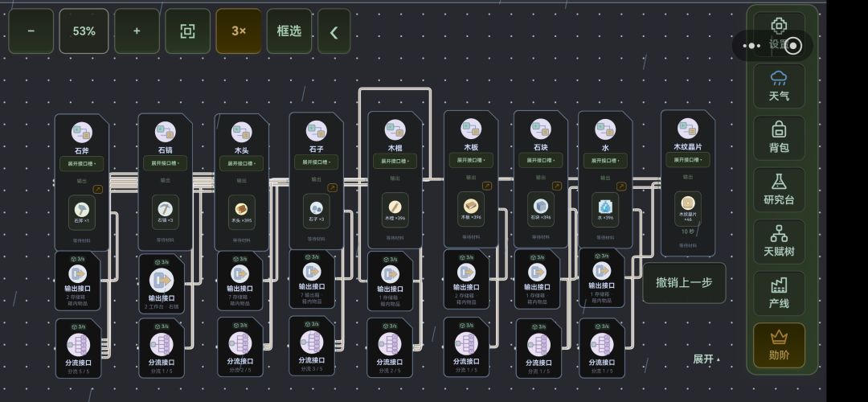Click the plus zoom-in button

point(137,31)
